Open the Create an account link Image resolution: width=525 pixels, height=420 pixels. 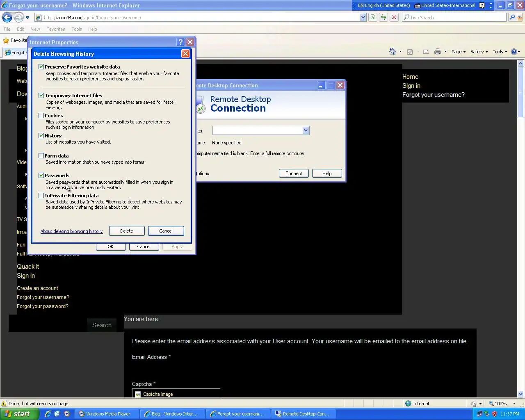point(37,288)
